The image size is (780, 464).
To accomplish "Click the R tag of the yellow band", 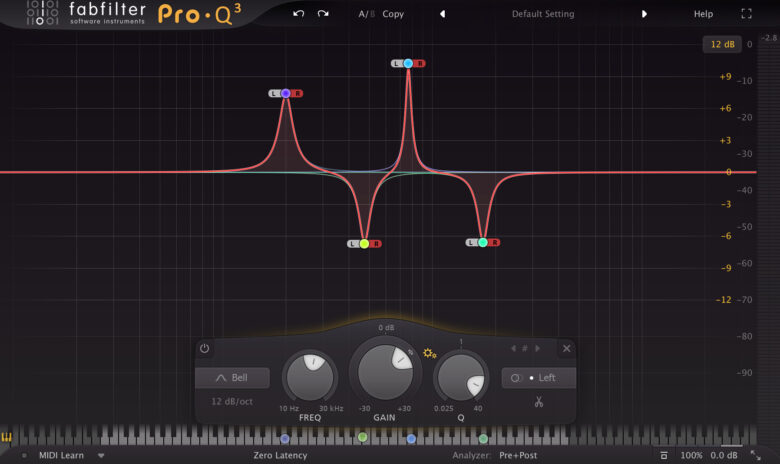I will coord(376,244).
